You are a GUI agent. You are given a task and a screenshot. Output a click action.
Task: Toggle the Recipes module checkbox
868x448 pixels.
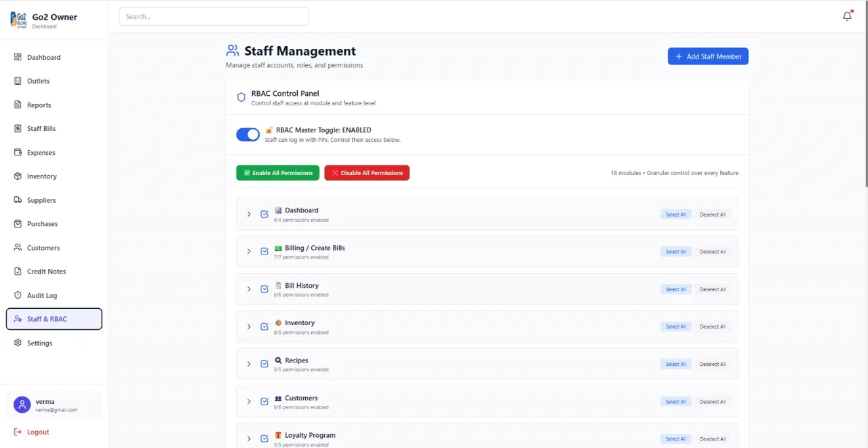[x=264, y=364]
